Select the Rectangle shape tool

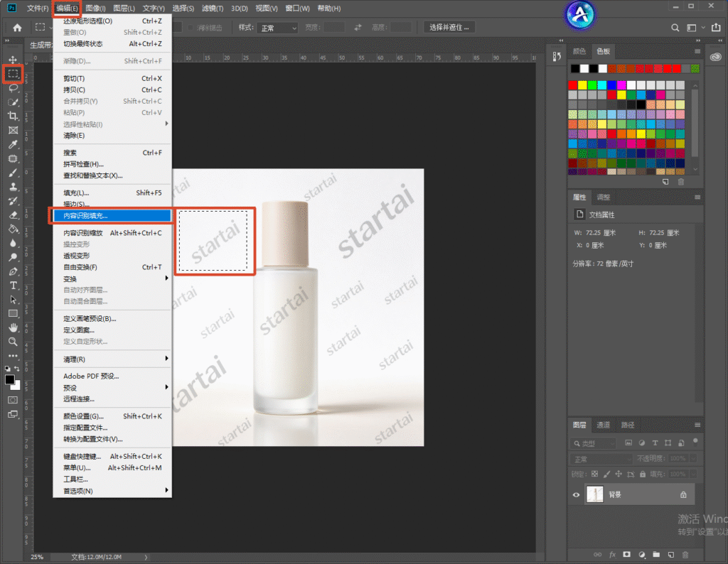pos(13,313)
